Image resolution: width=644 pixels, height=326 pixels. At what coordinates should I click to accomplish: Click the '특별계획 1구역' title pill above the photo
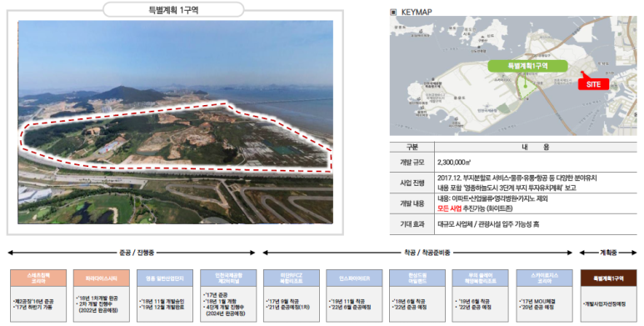click(x=173, y=9)
